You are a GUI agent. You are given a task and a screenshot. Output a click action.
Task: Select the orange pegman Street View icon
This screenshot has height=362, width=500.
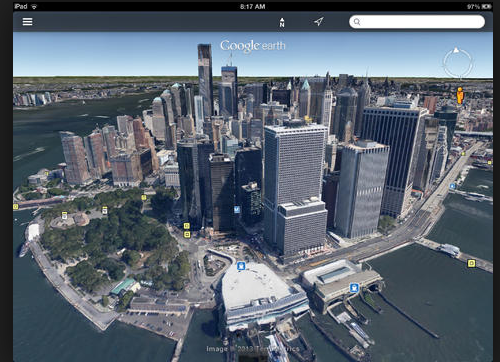[x=460, y=95]
